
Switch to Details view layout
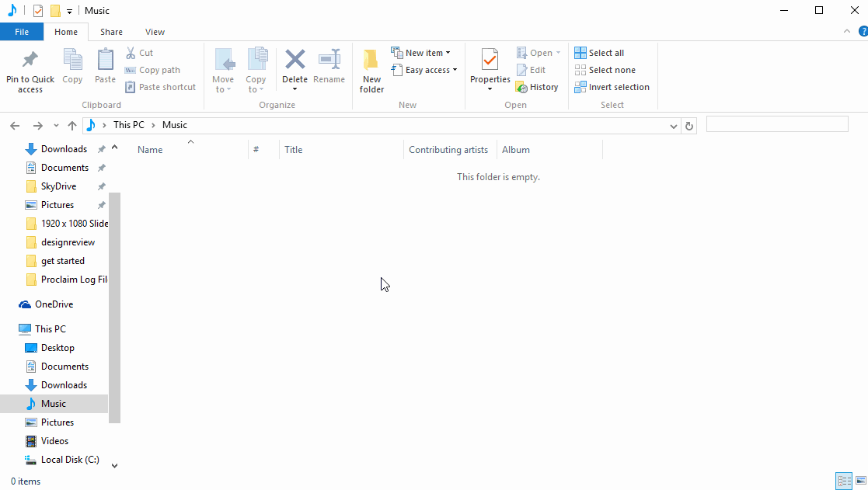(843, 481)
